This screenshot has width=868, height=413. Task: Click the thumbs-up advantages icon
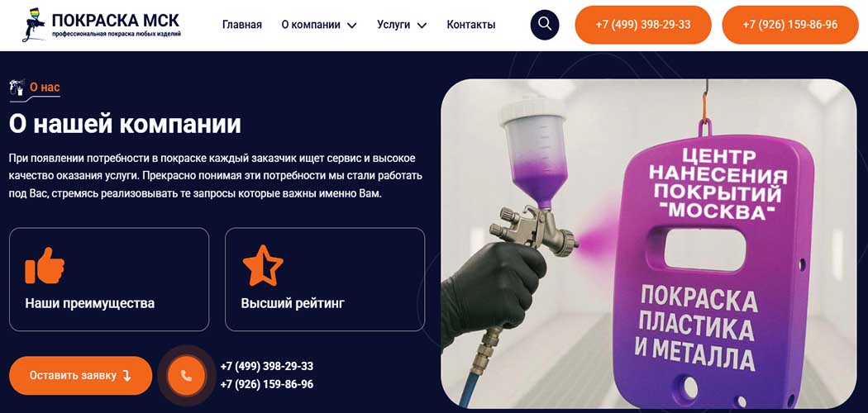[x=45, y=265]
